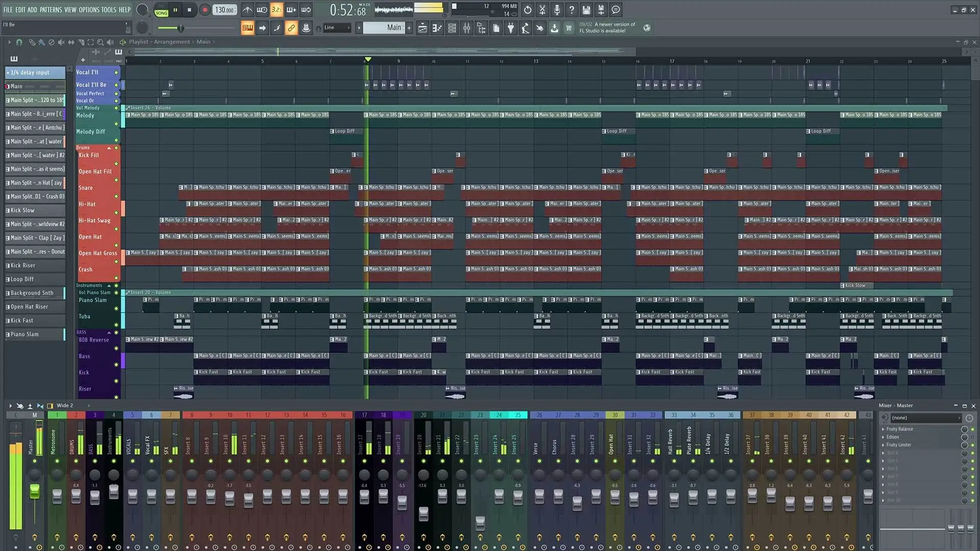980x551 pixels.
Task: Click the scissors audio editor icon
Action: click(543, 10)
